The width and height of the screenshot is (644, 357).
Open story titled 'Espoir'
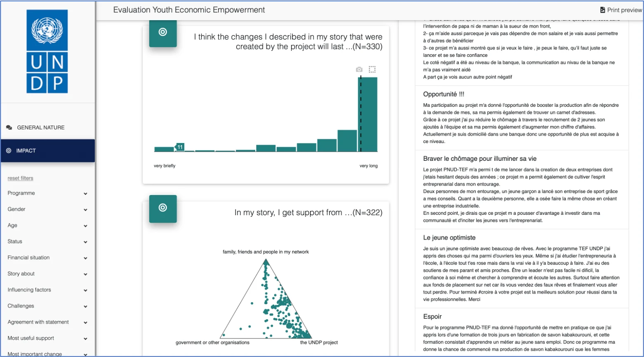pyautogui.click(x=432, y=317)
